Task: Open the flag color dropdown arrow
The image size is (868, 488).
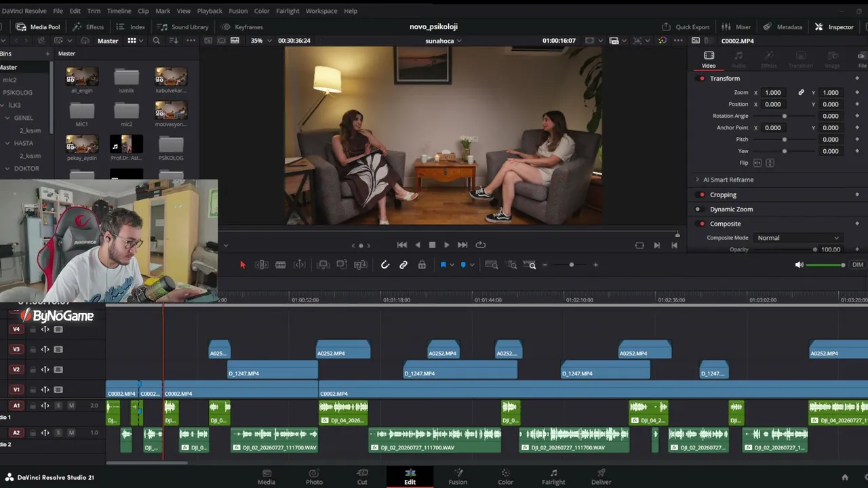Action: pos(452,265)
